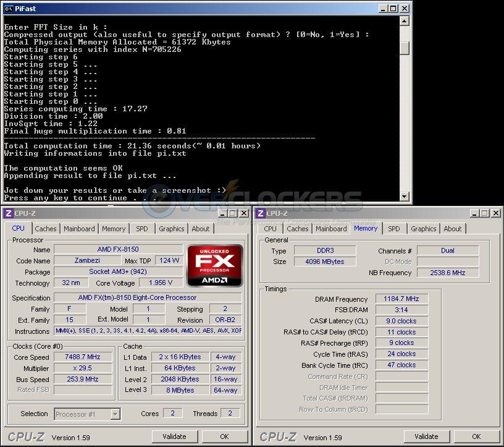Click the OR-B2 revision value
The height and width of the screenshot is (447, 504).
[x=225, y=320]
